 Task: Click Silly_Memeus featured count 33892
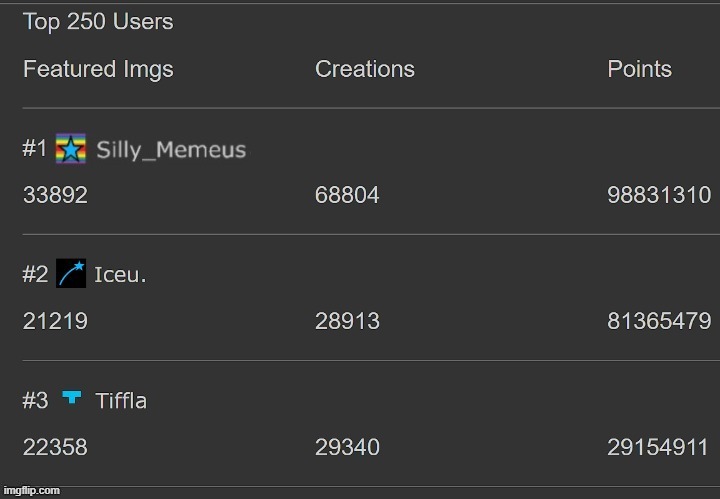tap(55, 196)
